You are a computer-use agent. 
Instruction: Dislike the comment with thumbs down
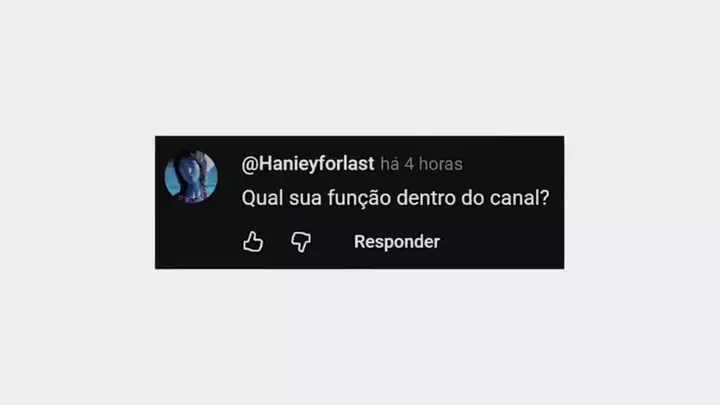(301, 242)
